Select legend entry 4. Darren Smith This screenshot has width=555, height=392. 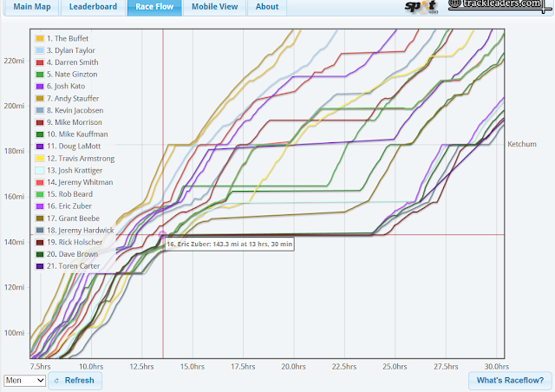tap(73, 62)
